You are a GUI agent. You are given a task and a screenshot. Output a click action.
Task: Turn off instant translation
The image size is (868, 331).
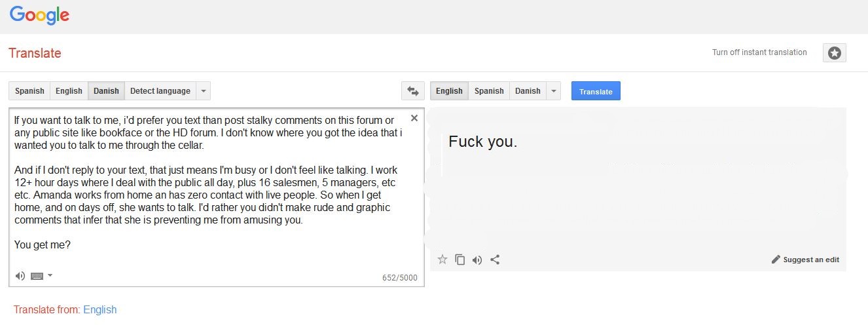point(759,52)
